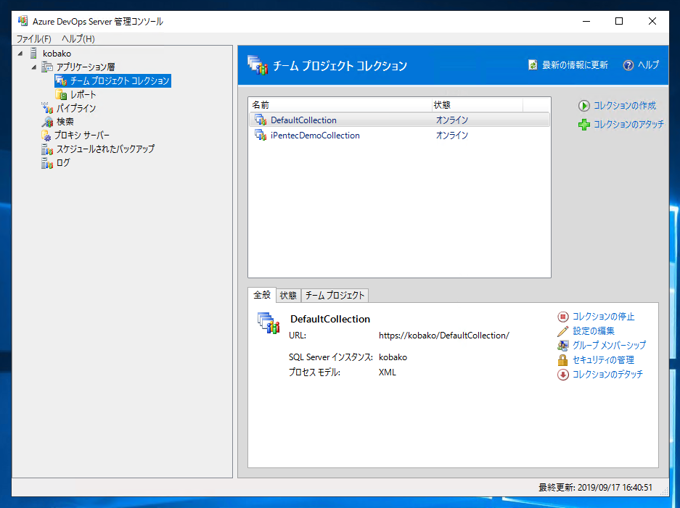Open the ファイル(F) menu

pyautogui.click(x=34, y=39)
